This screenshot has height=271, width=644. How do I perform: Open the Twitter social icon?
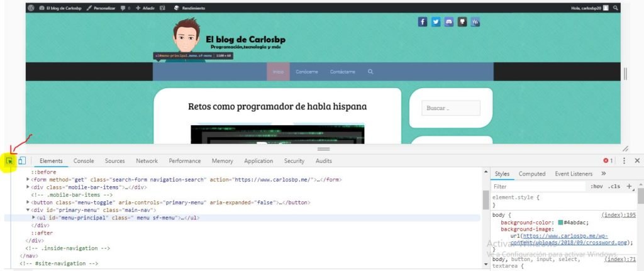pos(436,22)
